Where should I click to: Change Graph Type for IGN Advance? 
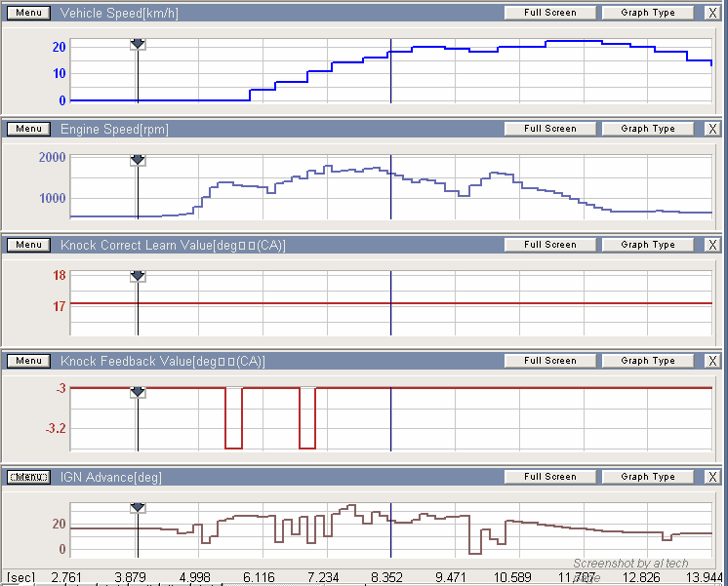click(648, 477)
